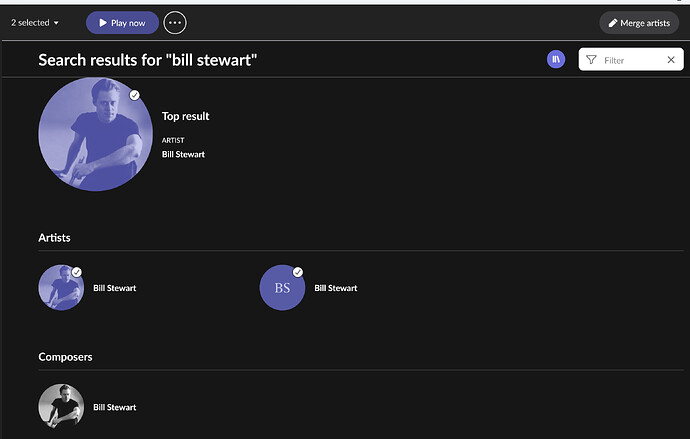Toggle the purple library-only icon
This screenshot has width=690, height=439.
[556, 60]
